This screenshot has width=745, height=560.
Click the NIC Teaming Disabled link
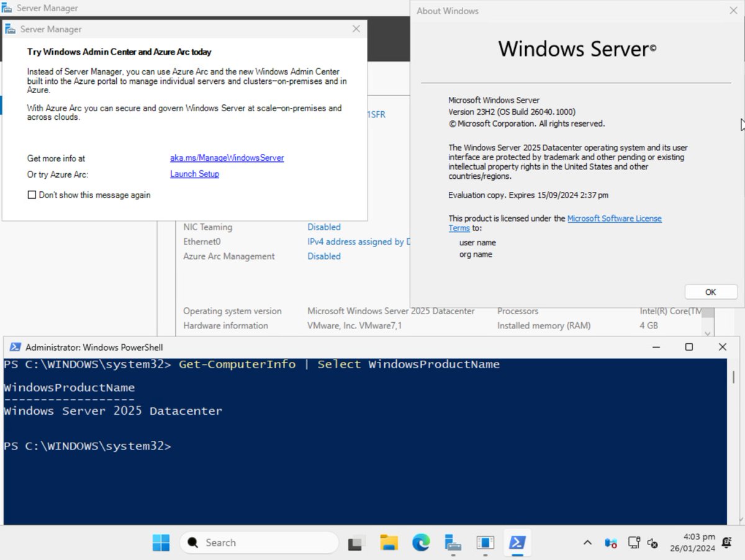pyautogui.click(x=324, y=227)
